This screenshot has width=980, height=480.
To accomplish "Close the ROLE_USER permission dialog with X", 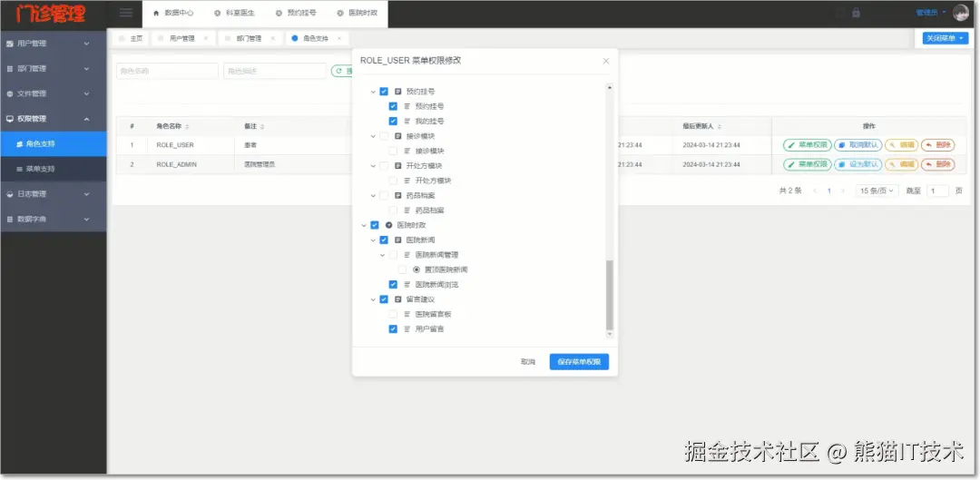I will point(605,62).
